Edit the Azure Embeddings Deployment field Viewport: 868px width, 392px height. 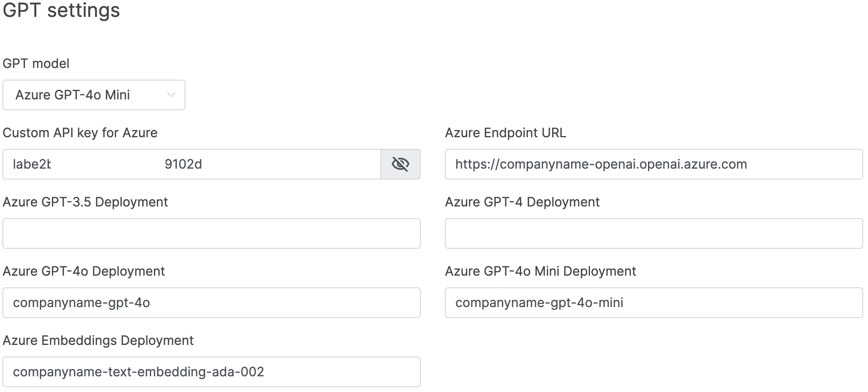coord(212,372)
